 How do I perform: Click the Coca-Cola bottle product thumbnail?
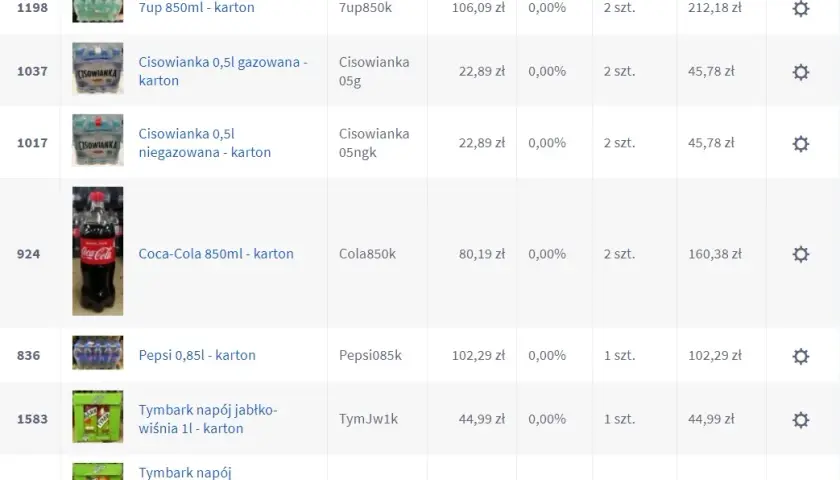coord(98,251)
